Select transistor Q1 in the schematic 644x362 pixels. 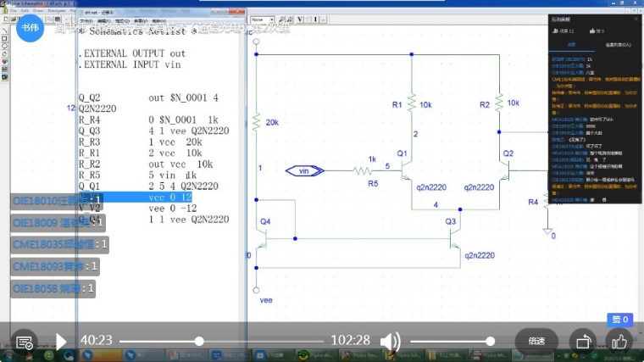point(407,170)
